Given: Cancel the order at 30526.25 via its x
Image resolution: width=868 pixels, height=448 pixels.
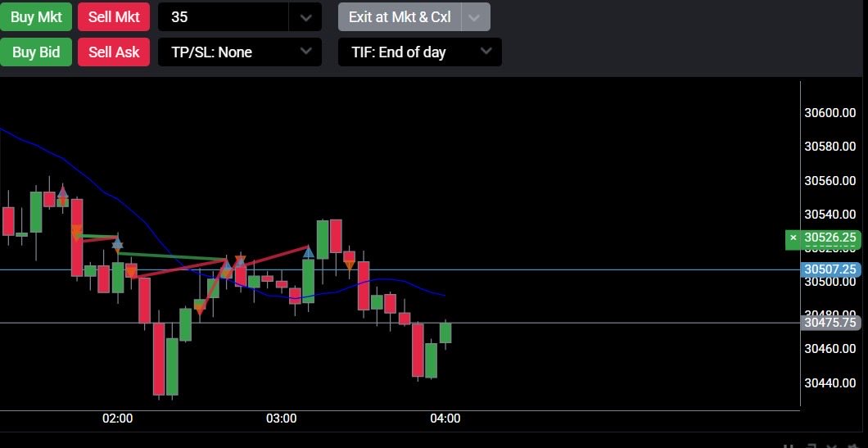Looking at the screenshot, I should (793, 238).
